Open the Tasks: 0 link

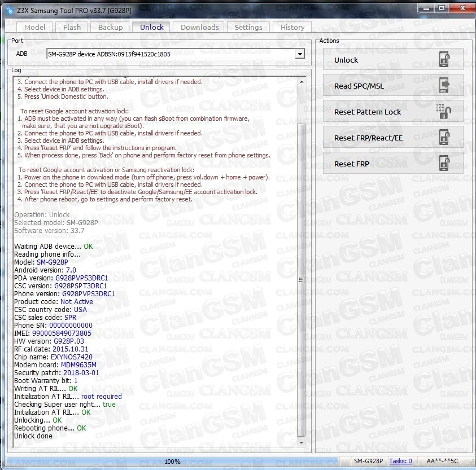[400, 461]
